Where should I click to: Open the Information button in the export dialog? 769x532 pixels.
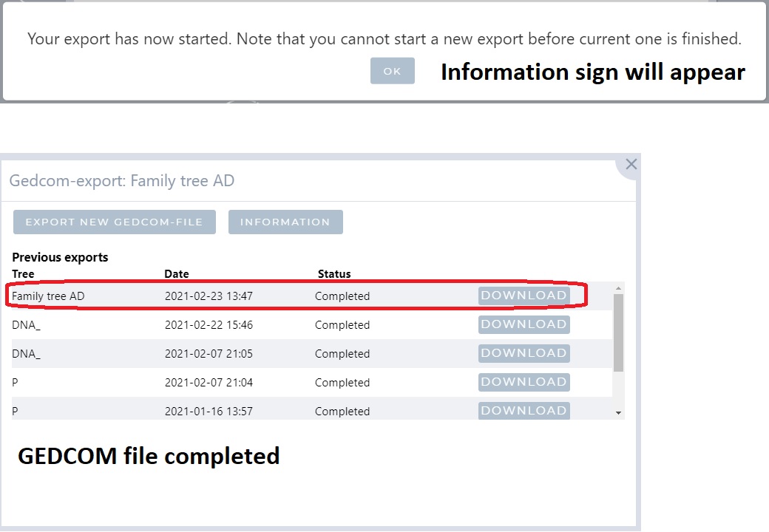point(285,222)
